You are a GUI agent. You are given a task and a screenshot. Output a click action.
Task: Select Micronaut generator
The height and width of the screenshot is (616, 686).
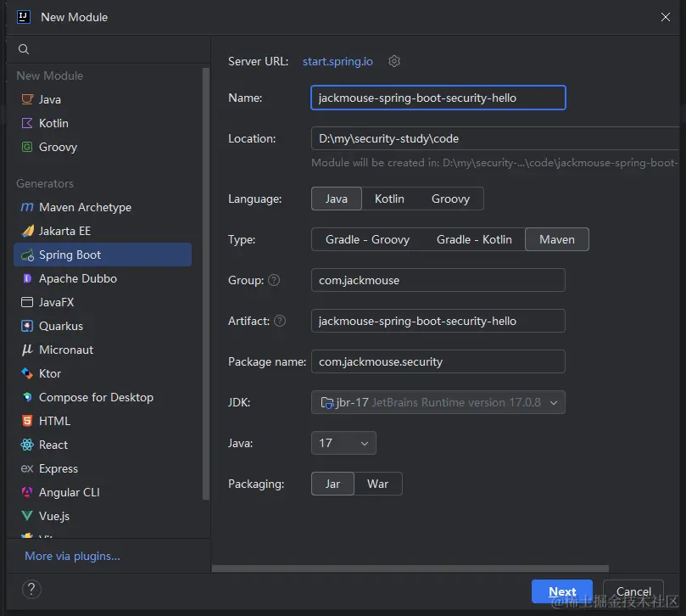[103, 350]
